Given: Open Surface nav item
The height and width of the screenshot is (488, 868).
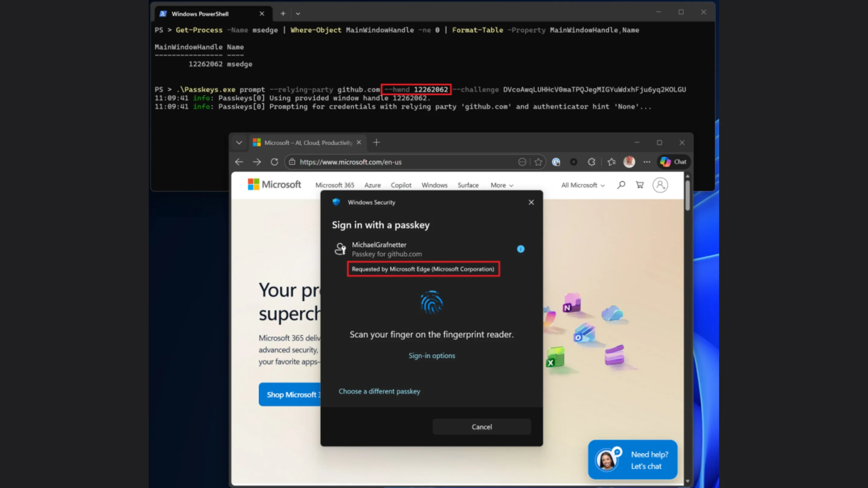Looking at the screenshot, I should [x=468, y=185].
